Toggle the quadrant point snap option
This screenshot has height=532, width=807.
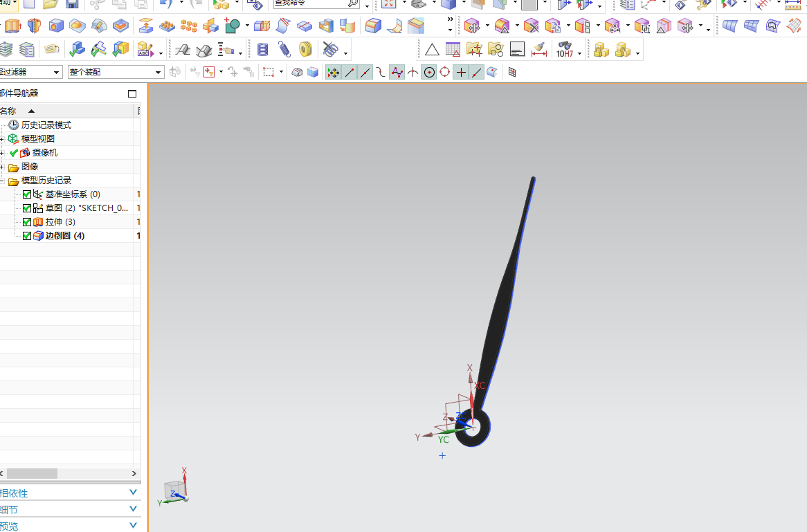click(444, 73)
